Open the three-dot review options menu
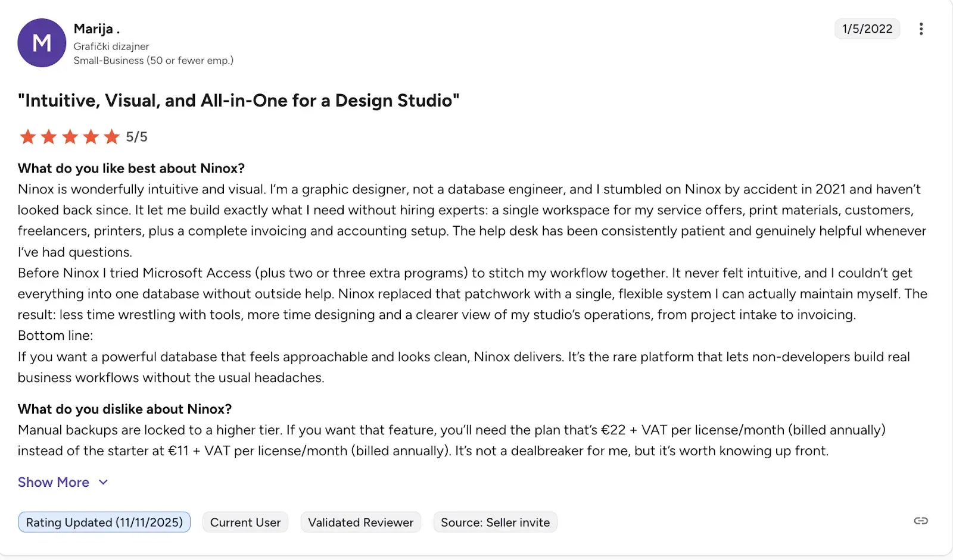This screenshot has height=560, width=953. pos(921,29)
